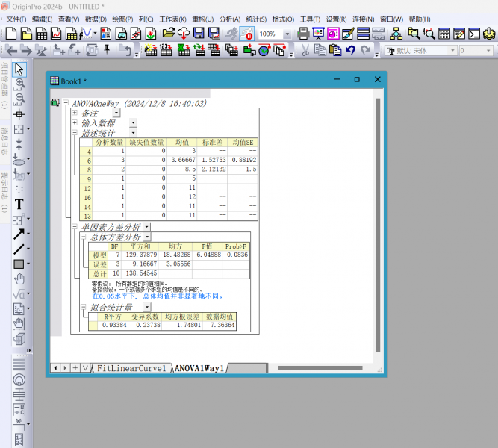Viewport: 498px width, 448px height.
Task: Click the save template icon
Action: (214, 34)
